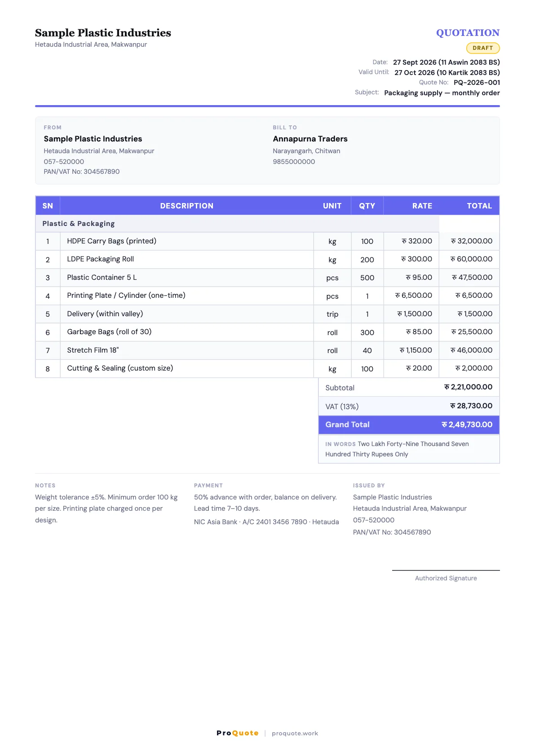Image resolution: width=535 pixels, height=756 pixels.
Task: Click the quote number PQ-2026-001
Action: point(477,83)
